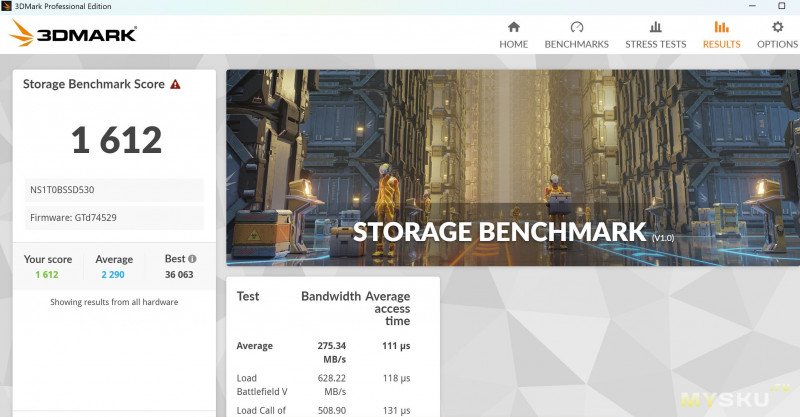This screenshot has height=417, width=800.
Task: Click the Firmware GTd74529 field
Action: point(114,217)
